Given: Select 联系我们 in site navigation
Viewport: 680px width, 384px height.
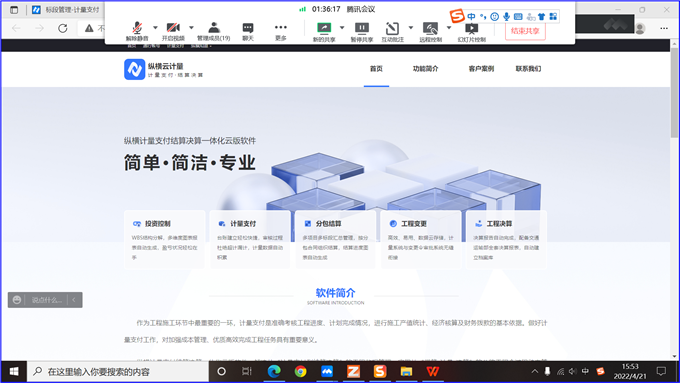Looking at the screenshot, I should pos(528,69).
